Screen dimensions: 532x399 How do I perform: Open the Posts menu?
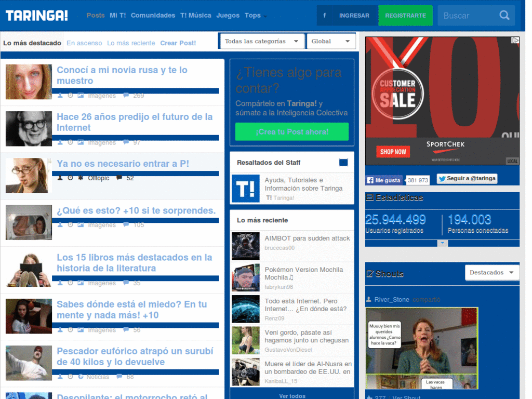click(96, 15)
